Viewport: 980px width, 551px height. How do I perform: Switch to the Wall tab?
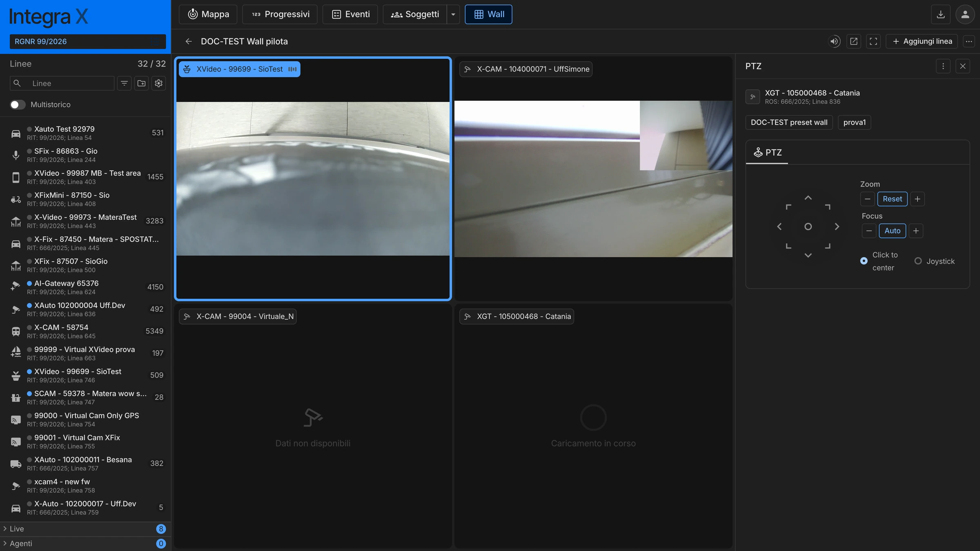coord(488,14)
